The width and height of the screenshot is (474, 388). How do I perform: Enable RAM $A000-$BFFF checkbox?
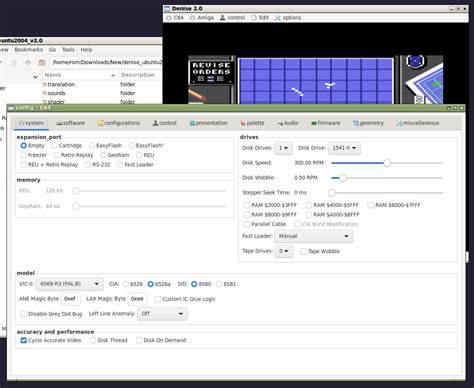[x=309, y=214]
